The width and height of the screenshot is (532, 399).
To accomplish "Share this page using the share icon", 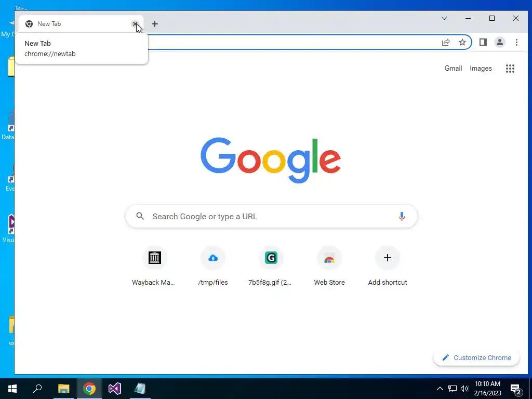I will tap(446, 42).
